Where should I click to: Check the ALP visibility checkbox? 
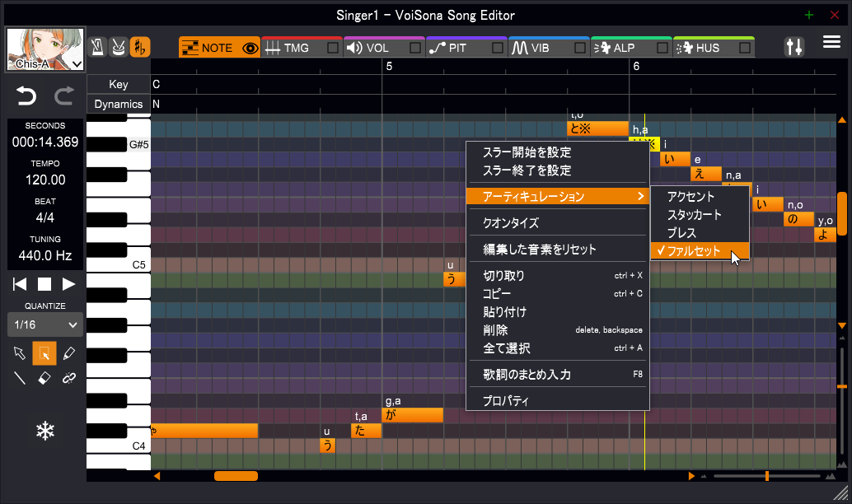662,48
